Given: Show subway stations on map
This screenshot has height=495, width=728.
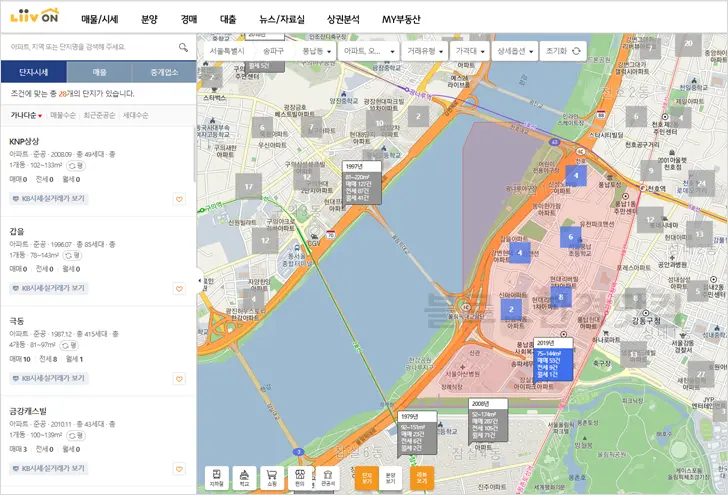Looking at the screenshot, I should (216, 477).
